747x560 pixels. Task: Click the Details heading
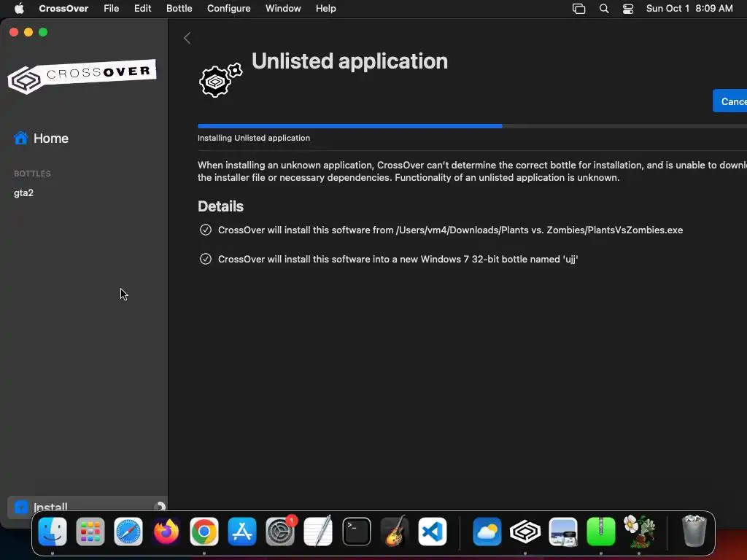(x=220, y=206)
